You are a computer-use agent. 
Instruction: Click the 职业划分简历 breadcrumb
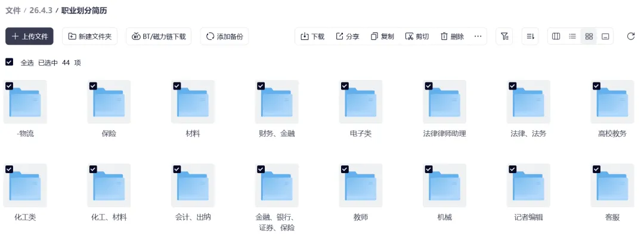pos(84,11)
